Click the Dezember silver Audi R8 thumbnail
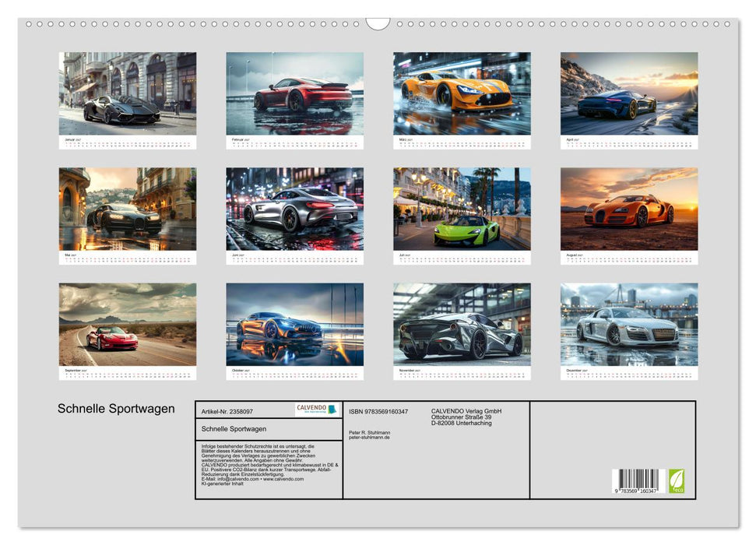 click(x=629, y=324)
